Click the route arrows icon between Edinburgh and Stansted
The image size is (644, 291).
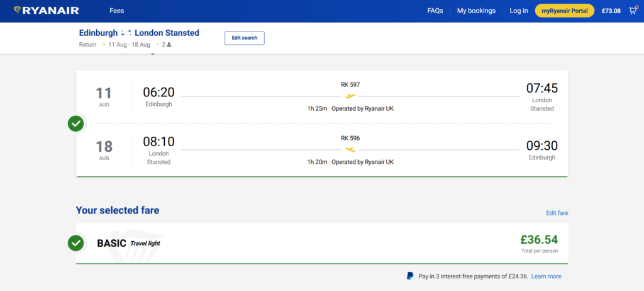click(126, 33)
